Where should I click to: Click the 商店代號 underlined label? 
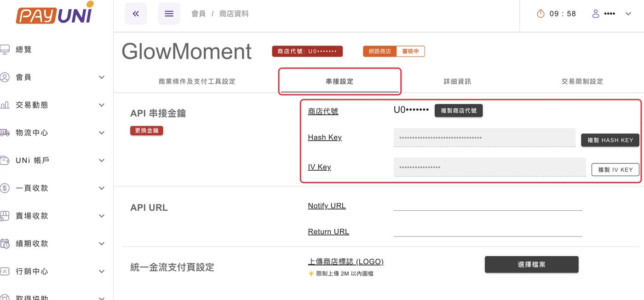coord(323,111)
